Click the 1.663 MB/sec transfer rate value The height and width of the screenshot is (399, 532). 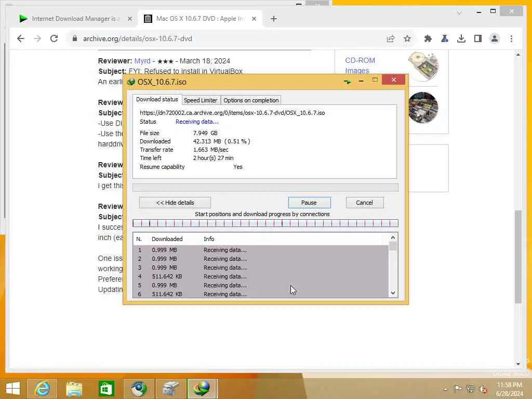click(211, 150)
